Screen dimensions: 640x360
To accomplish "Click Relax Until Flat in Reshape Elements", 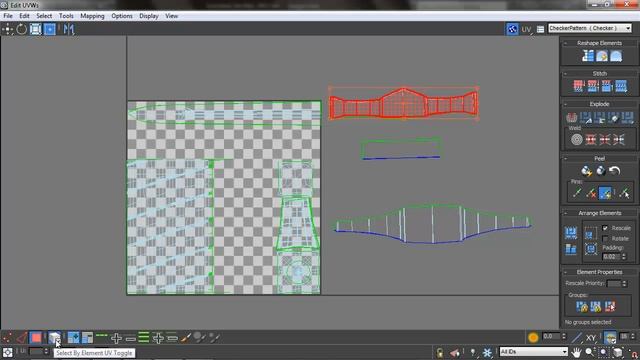I will point(602,56).
